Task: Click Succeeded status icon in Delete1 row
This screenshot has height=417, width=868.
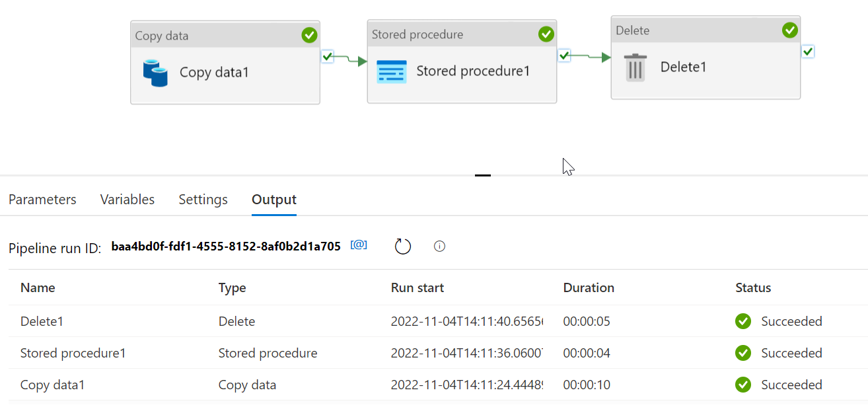Action: click(743, 321)
